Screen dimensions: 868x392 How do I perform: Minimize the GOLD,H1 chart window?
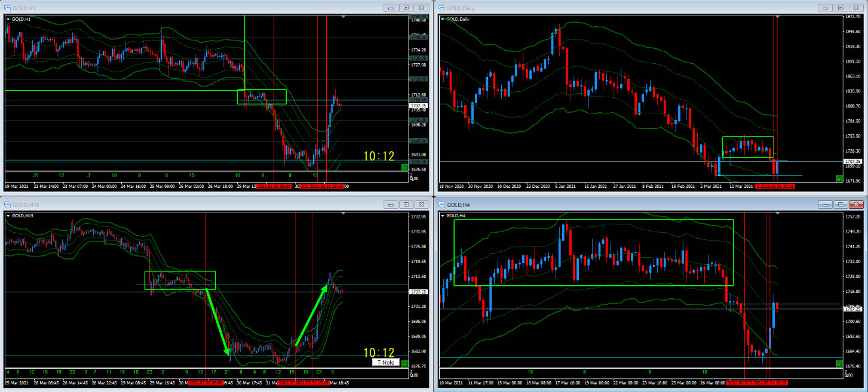[x=391, y=8]
